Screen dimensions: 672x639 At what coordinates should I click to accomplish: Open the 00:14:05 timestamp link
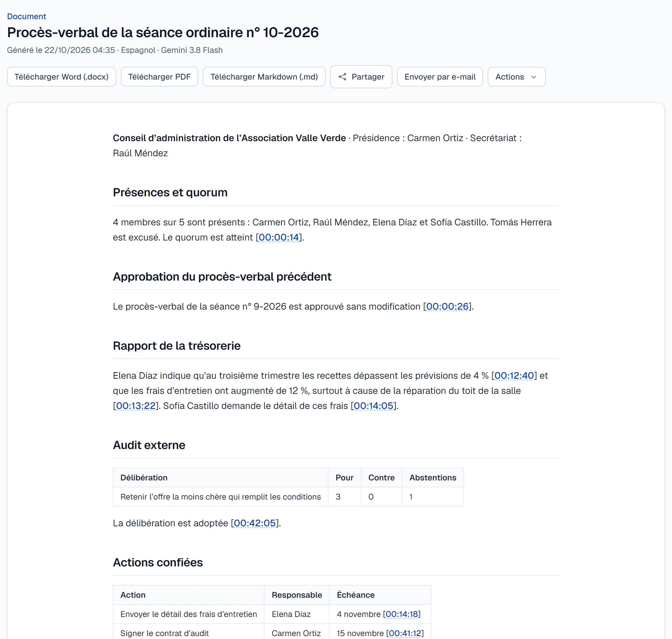click(x=373, y=406)
